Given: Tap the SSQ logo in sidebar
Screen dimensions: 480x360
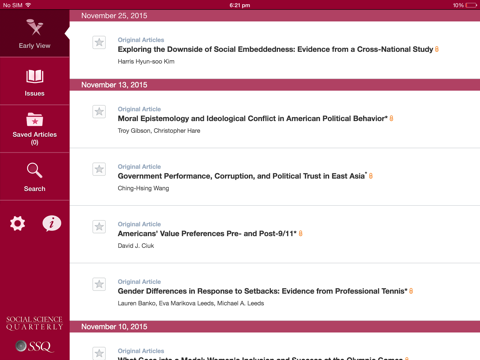Looking at the screenshot, I should coord(34,346).
